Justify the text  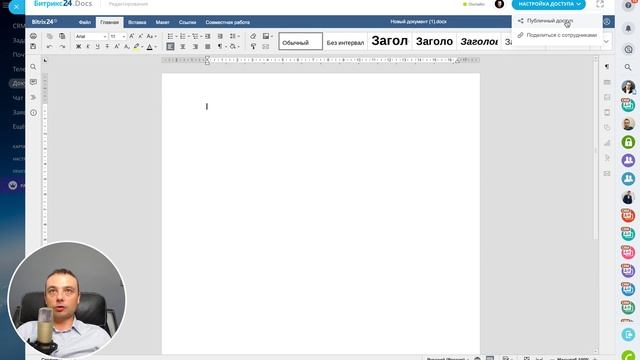[208, 47]
